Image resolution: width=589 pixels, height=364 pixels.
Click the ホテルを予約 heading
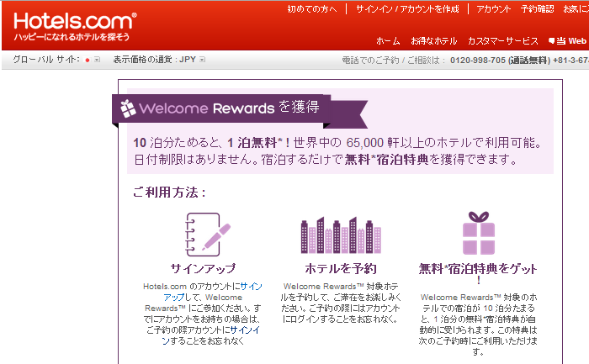click(x=341, y=269)
